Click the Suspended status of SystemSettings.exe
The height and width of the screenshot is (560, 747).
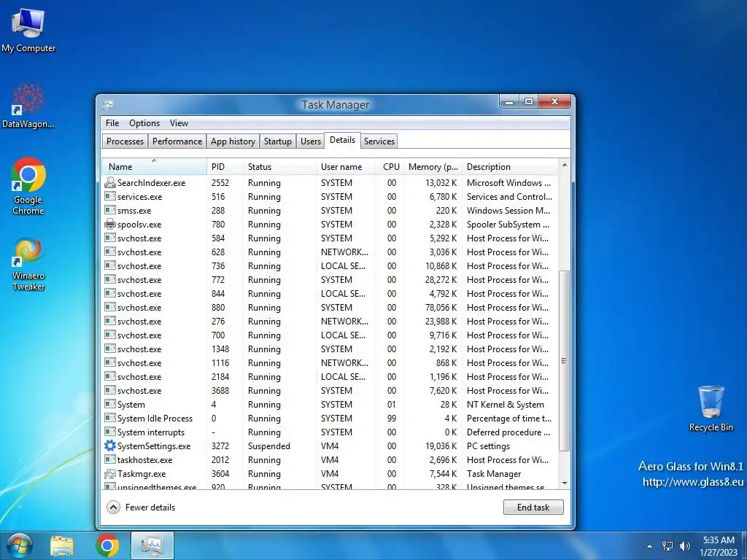(268, 446)
